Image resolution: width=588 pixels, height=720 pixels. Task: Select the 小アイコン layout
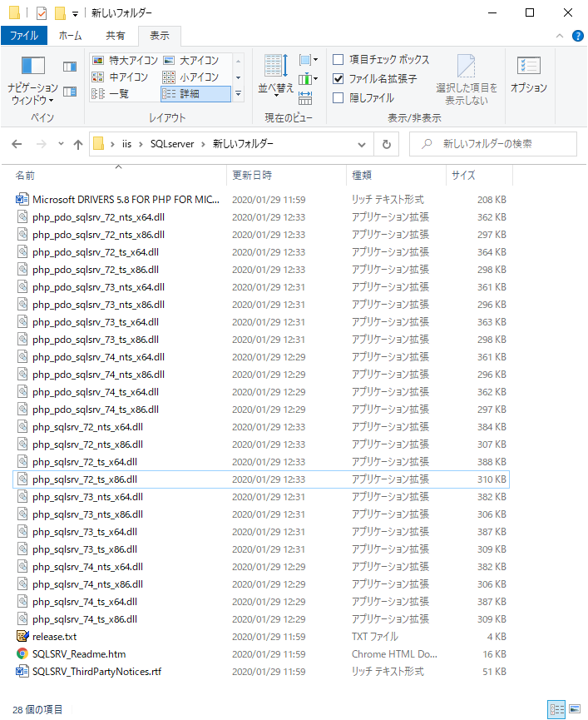[x=191, y=77]
